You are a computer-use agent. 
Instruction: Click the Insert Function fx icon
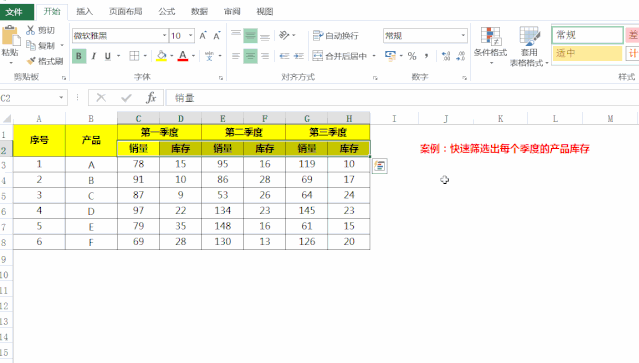point(151,98)
